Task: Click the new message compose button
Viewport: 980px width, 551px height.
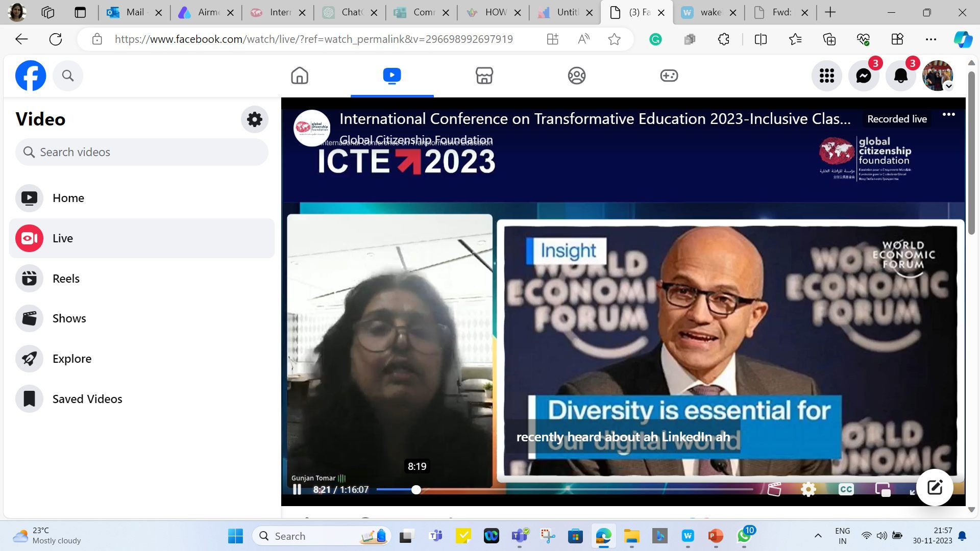Action: pos(935,487)
